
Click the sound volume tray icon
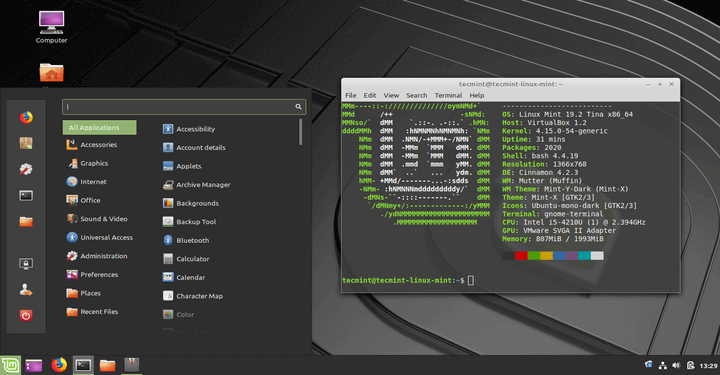[x=676, y=366]
